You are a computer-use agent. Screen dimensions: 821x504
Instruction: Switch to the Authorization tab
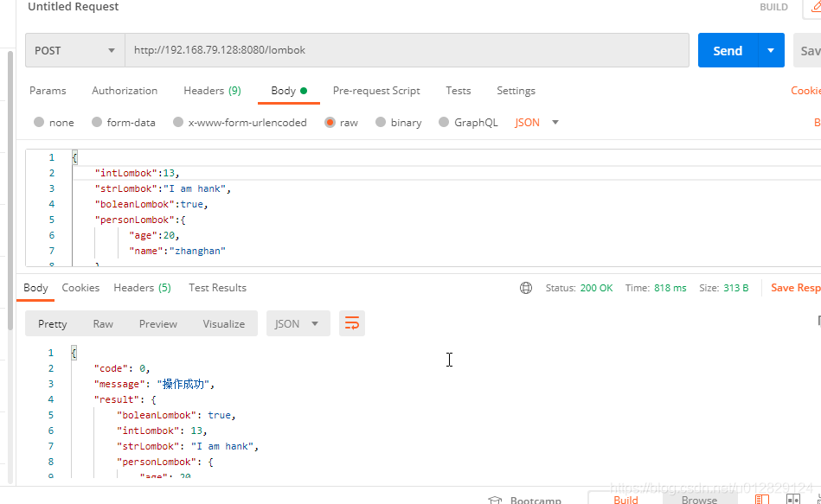click(x=125, y=91)
